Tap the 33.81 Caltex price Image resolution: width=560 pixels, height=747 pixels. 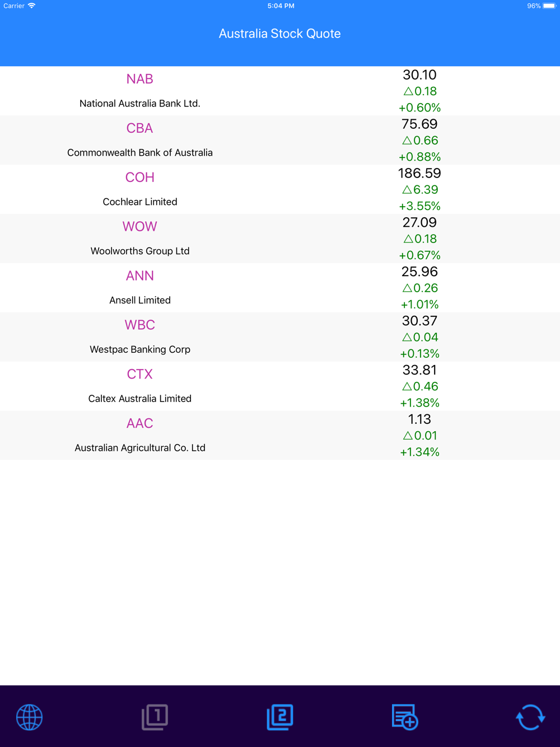[419, 370]
